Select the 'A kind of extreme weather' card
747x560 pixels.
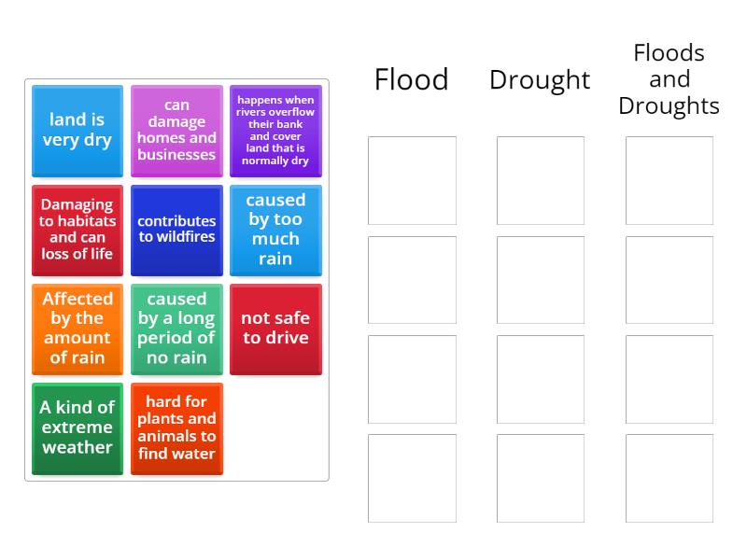78,427
